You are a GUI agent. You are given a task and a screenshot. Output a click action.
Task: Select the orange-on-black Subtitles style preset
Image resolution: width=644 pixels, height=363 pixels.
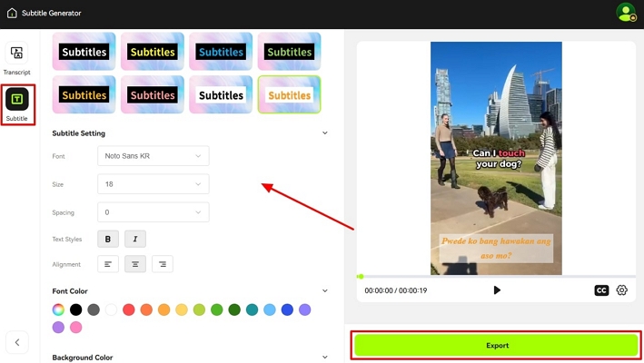coord(84,94)
